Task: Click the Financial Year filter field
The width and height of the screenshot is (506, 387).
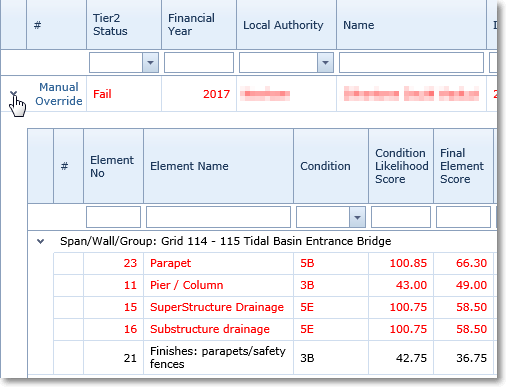Action: tap(199, 62)
